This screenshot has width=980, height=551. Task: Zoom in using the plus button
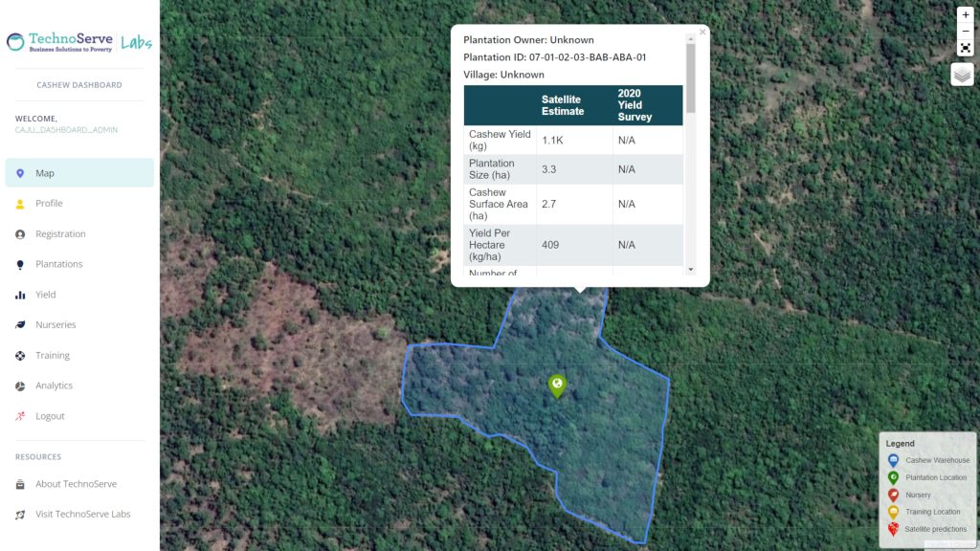965,15
